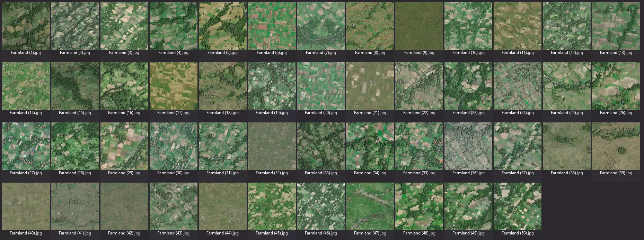Select Farmland (19).jpg image
Viewport: 644px width, 240px height.
(x=272, y=86)
